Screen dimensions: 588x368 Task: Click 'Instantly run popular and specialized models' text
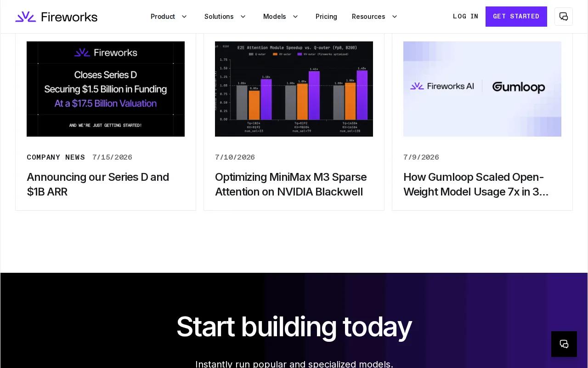pyautogui.click(x=294, y=364)
